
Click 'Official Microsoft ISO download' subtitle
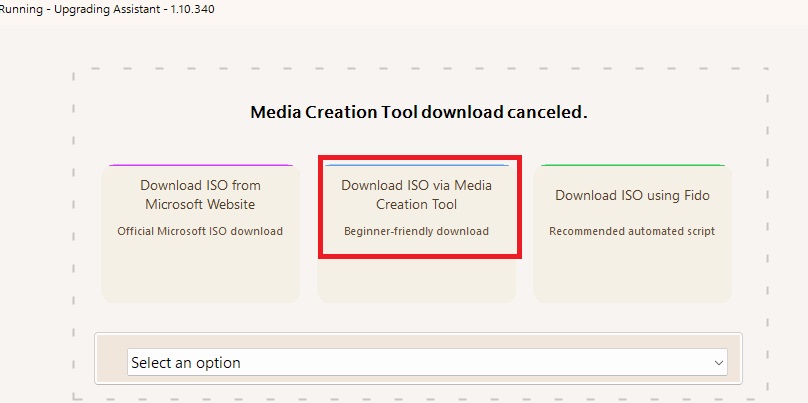pos(200,231)
